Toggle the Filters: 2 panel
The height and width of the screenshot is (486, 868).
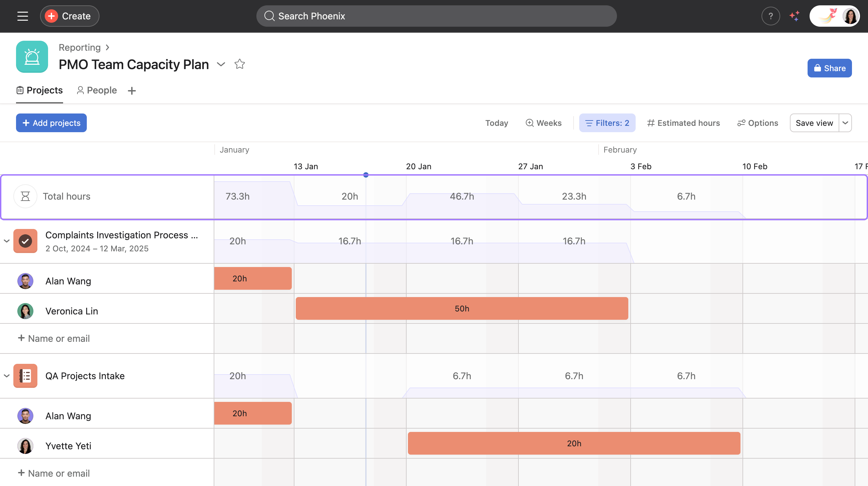point(607,123)
